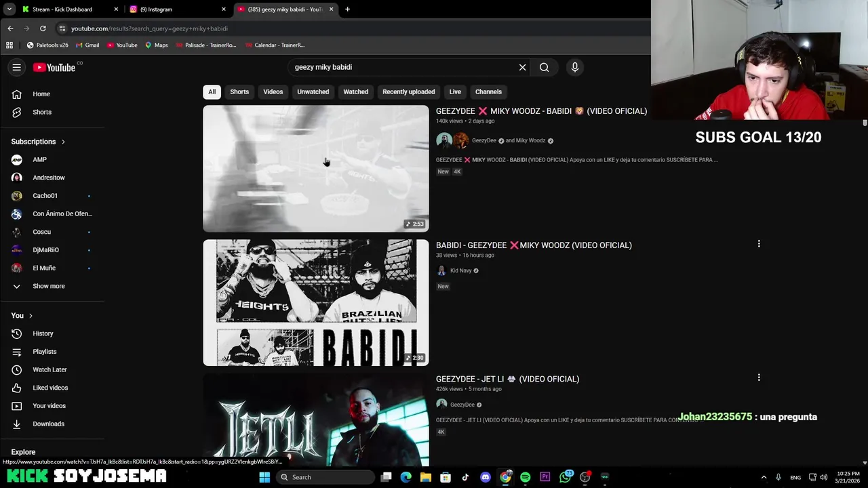This screenshot has height=488, width=868.
Task: Open the Maps bookmark
Action: (156, 45)
